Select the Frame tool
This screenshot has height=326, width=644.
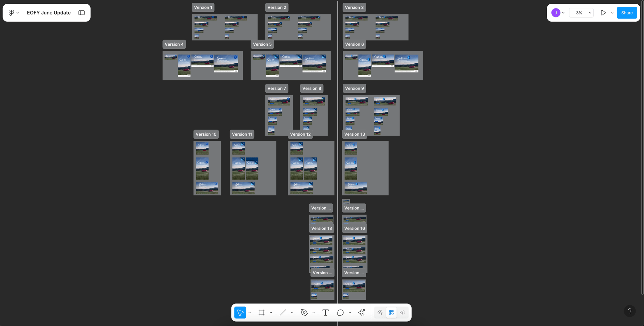pyautogui.click(x=262, y=313)
